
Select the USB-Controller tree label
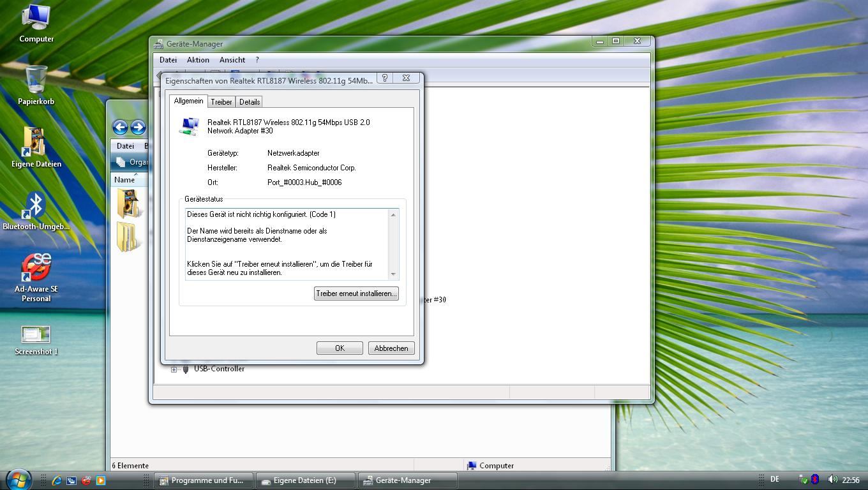[219, 369]
